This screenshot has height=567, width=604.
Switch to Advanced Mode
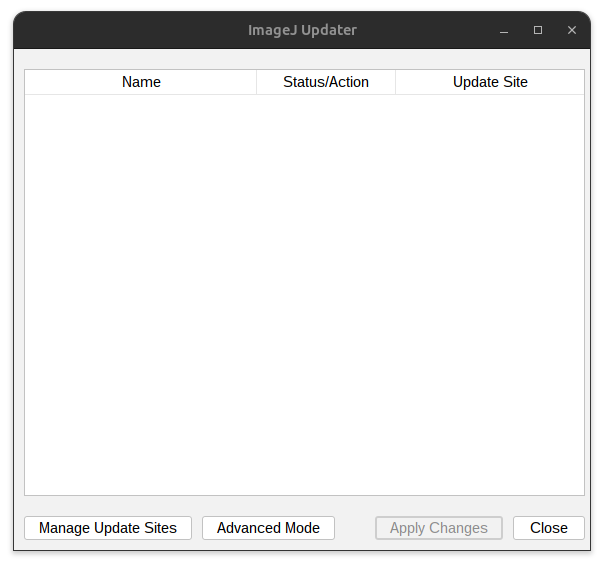click(268, 528)
